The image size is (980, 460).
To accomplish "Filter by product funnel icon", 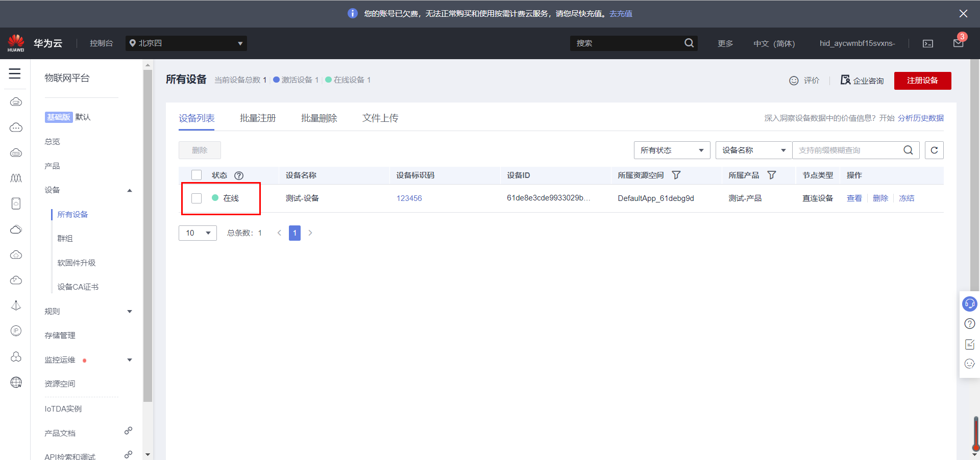I will click(772, 175).
